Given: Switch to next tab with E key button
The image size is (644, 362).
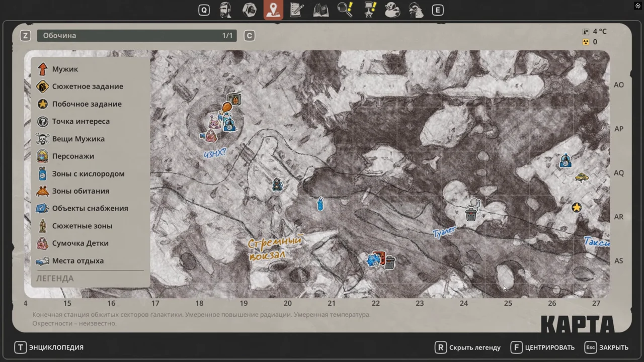Looking at the screenshot, I should [x=438, y=10].
